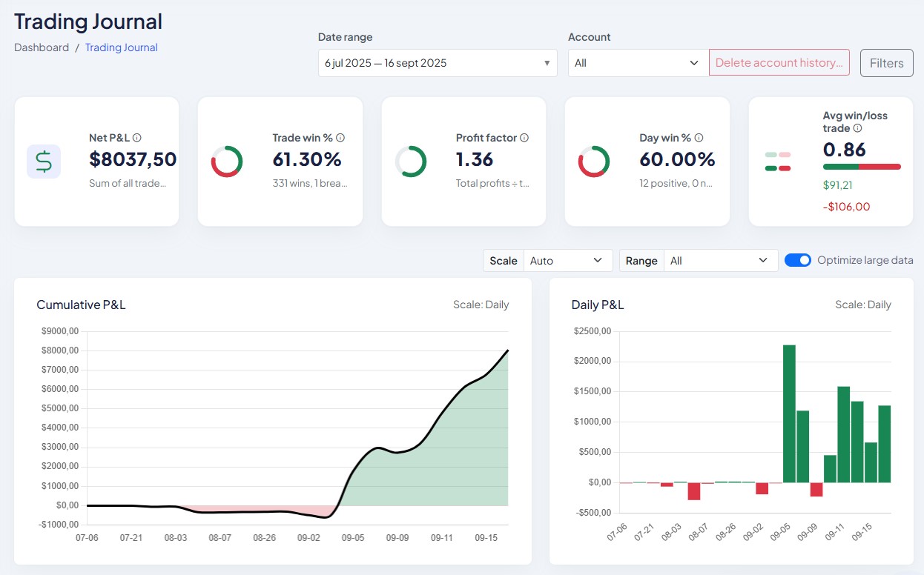Image resolution: width=924 pixels, height=575 pixels.
Task: Click the Trading Journal breadcrumb link
Action: (x=122, y=47)
